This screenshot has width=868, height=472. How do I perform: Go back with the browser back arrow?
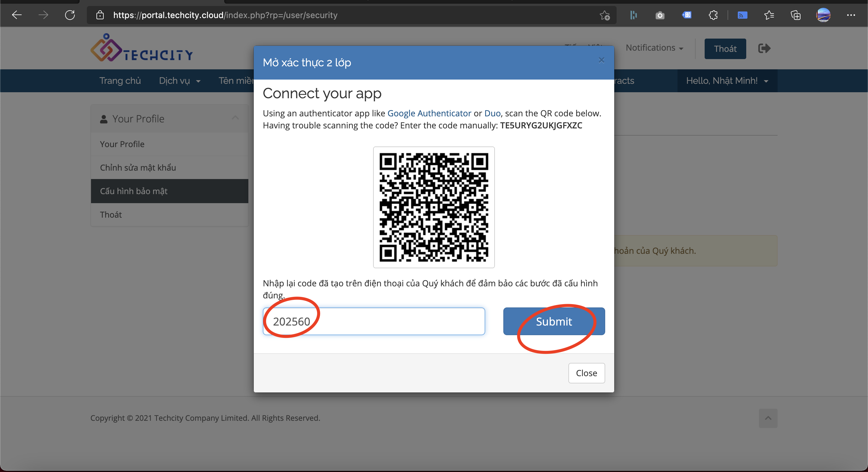[17, 15]
